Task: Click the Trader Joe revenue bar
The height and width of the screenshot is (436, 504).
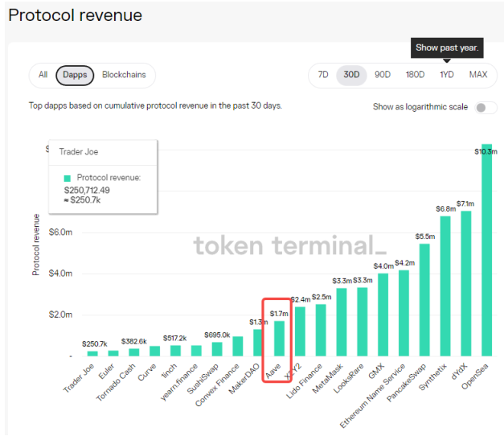Action: (92, 354)
